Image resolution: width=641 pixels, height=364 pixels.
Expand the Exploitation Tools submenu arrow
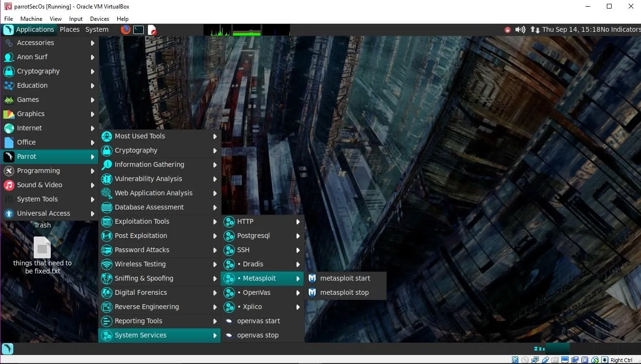tap(215, 222)
